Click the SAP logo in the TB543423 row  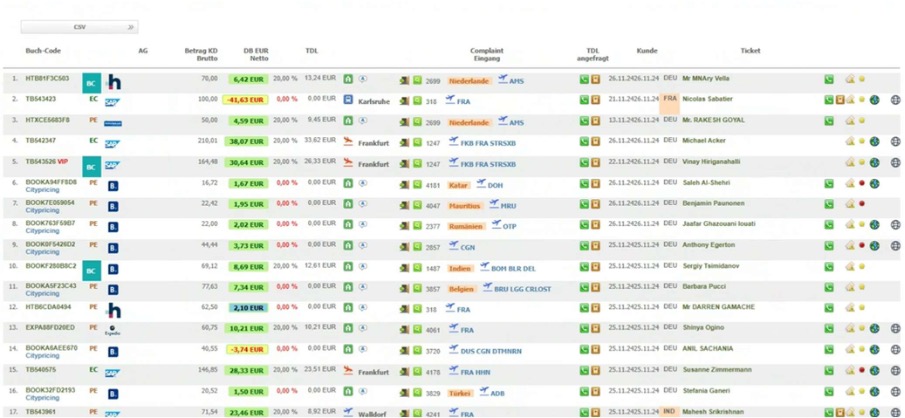[112, 102]
